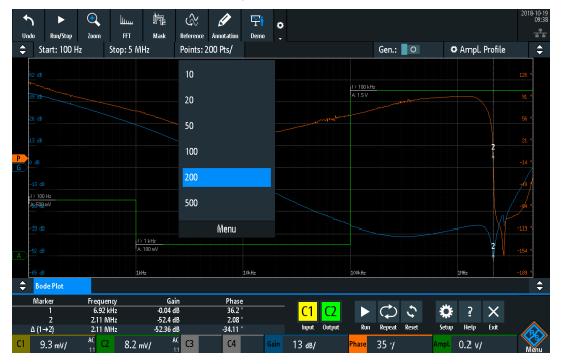Enable channel C4
This screenshot has height=364, width=561.
(x=232, y=344)
